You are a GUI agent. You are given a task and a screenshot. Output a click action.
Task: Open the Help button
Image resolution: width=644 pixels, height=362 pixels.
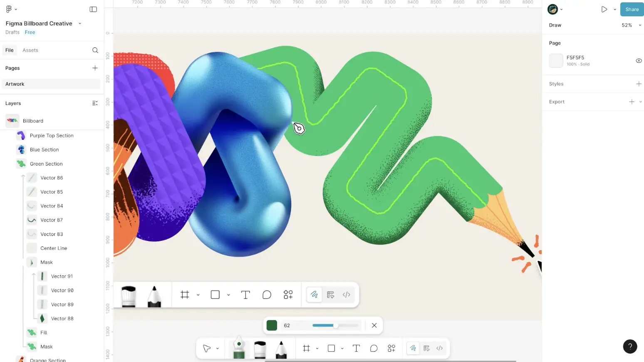point(630,346)
